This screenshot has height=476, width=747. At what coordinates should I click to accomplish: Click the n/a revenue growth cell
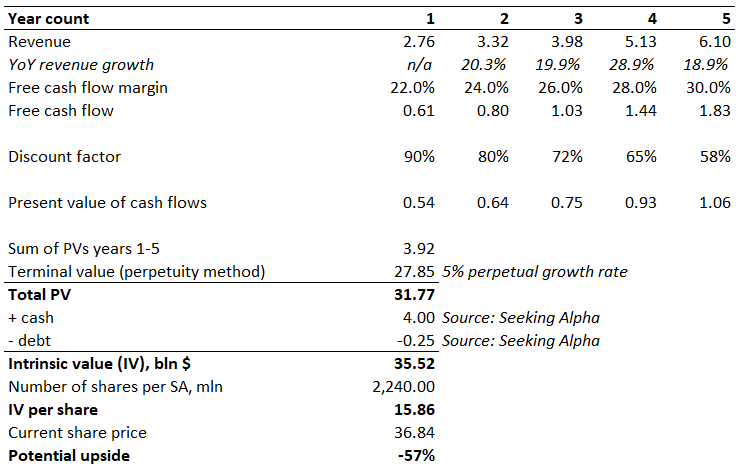point(418,65)
